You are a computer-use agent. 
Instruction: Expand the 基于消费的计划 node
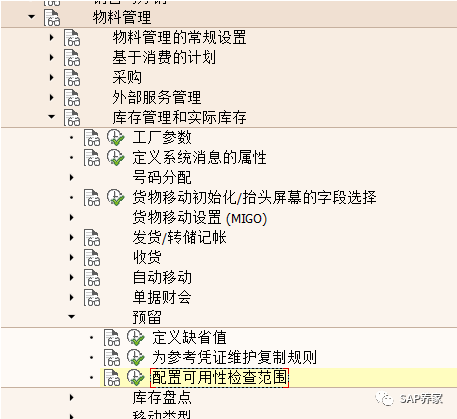click(52, 57)
